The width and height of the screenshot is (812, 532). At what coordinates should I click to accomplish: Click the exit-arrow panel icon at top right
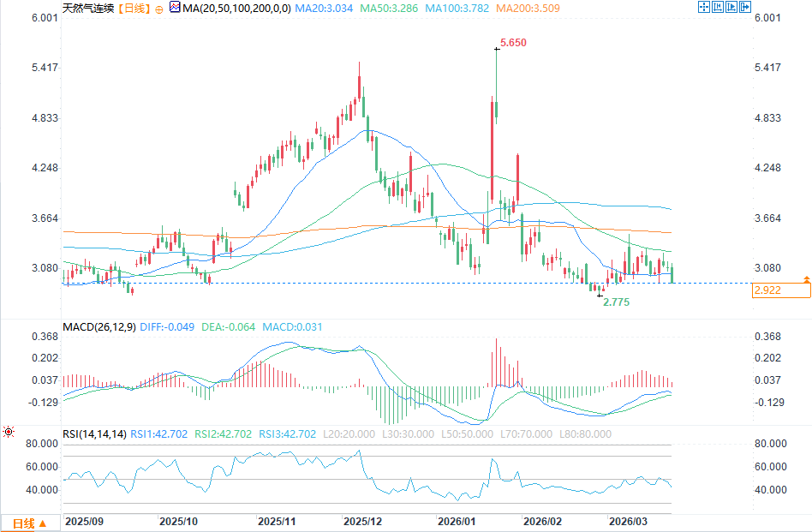click(x=744, y=7)
